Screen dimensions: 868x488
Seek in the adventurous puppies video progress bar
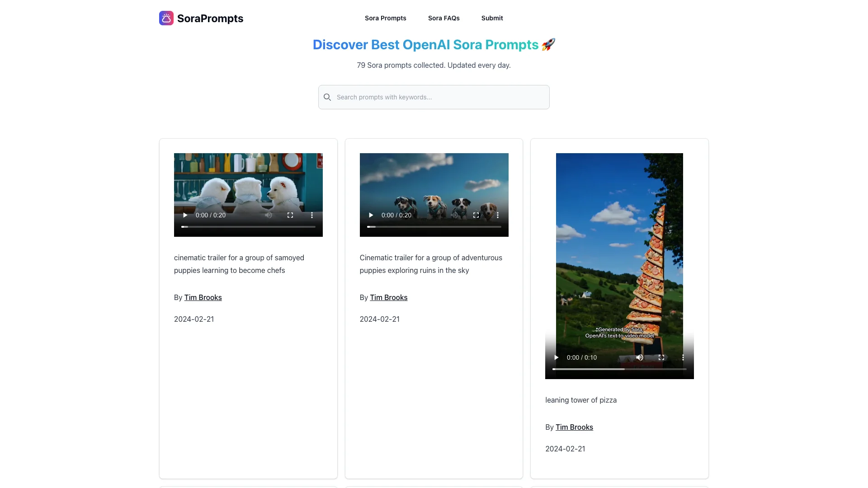pyautogui.click(x=434, y=227)
